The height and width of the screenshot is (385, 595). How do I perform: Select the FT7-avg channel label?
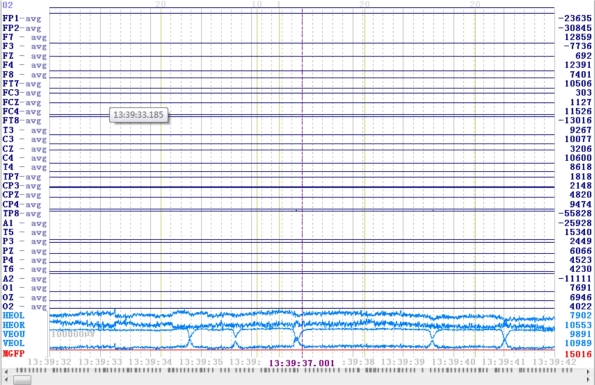pyautogui.click(x=22, y=83)
